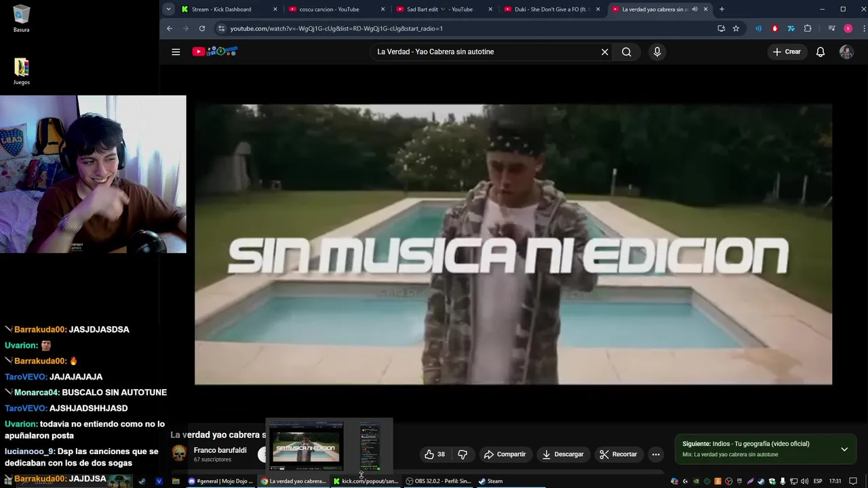Open the blue sound-wave extension
Viewport: 868px width, 488px height.
758,28
